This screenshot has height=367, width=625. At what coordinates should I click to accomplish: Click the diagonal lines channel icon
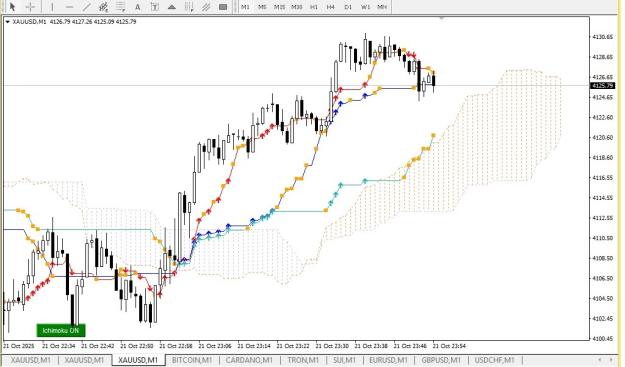point(206,7)
